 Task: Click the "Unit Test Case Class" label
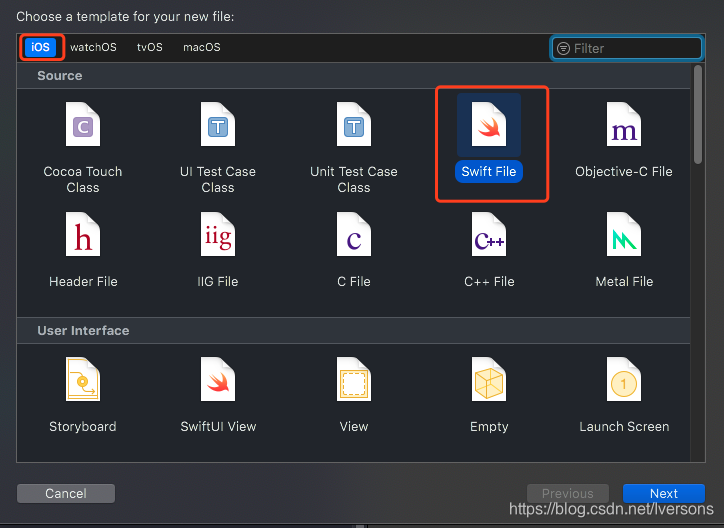[354, 180]
